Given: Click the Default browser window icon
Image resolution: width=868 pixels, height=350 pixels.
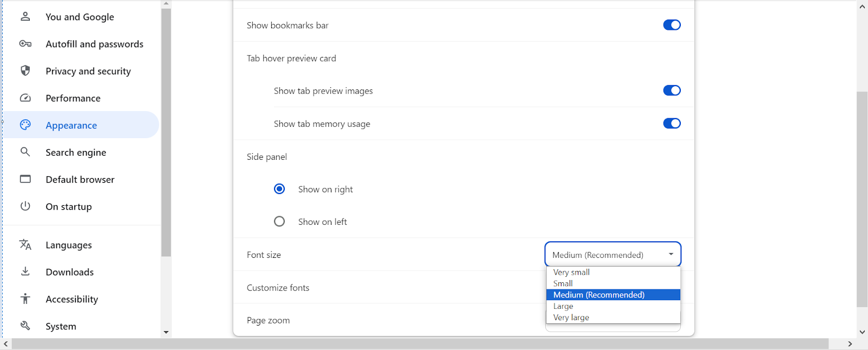Looking at the screenshot, I should (x=25, y=179).
